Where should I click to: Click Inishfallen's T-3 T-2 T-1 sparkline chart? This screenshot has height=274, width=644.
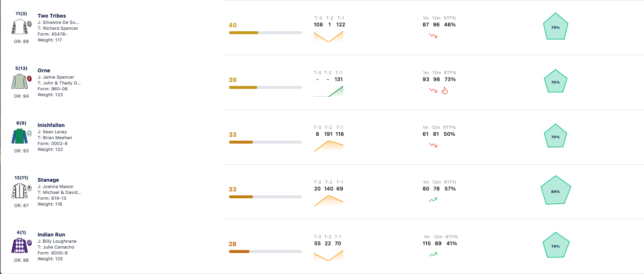pos(329,146)
